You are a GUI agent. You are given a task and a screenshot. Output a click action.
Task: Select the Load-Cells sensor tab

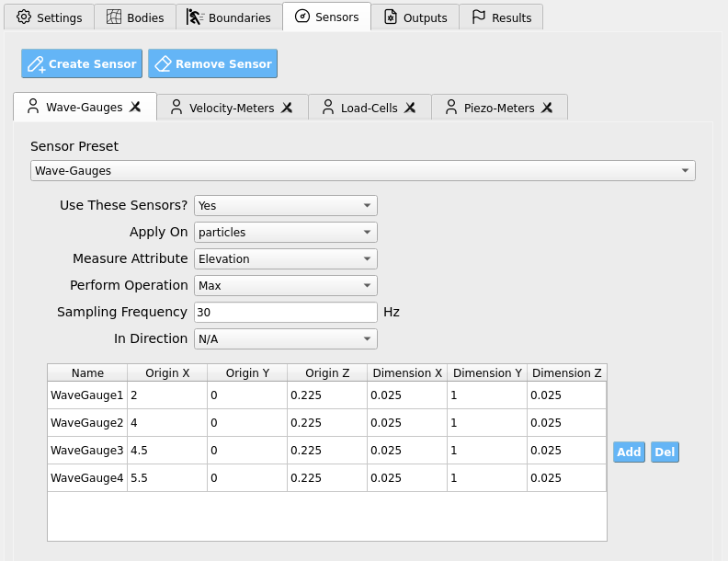(370, 108)
